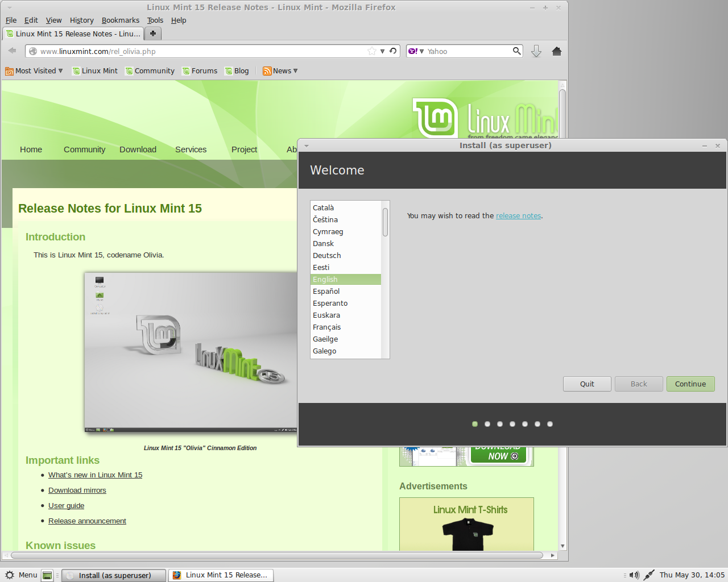Open the Help menu
728x582 pixels.
(x=179, y=20)
